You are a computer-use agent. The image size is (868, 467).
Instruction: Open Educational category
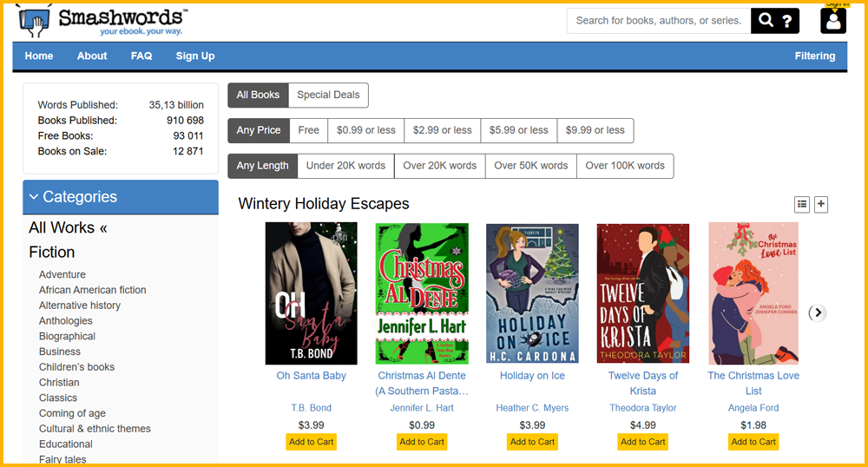coord(65,444)
